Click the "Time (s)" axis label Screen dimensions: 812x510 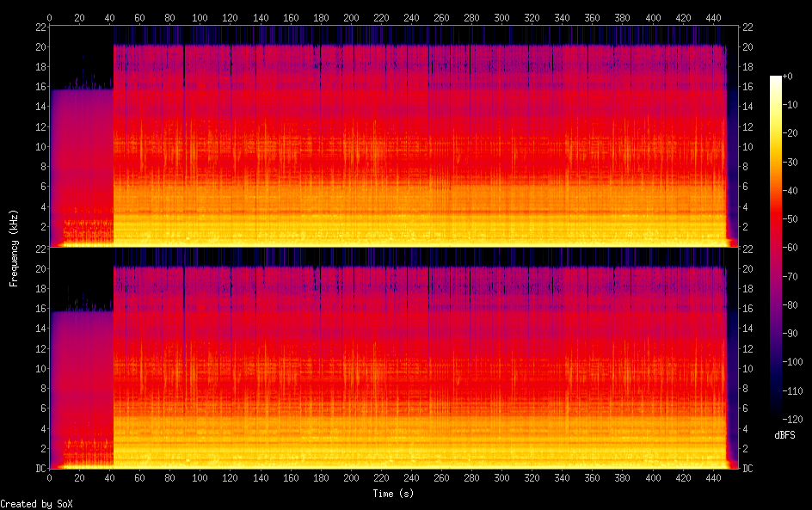(394, 494)
